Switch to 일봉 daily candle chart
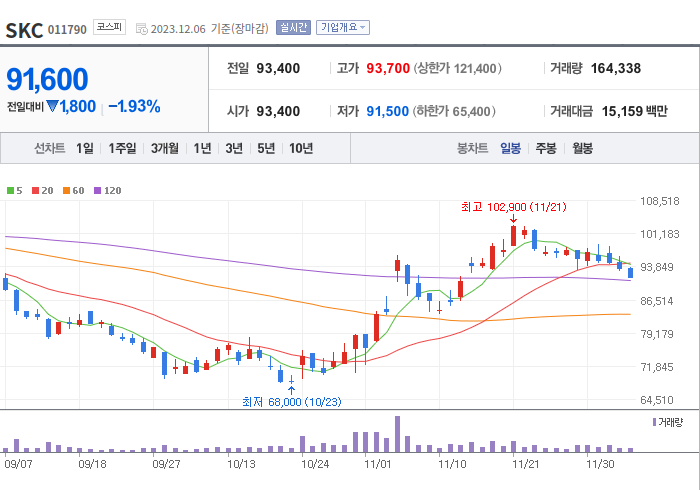 [510, 148]
